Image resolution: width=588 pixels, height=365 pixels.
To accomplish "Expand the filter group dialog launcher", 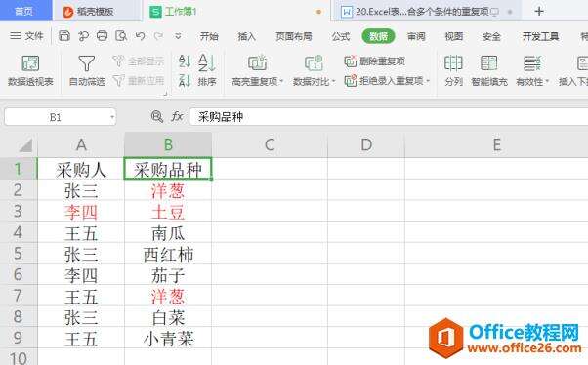I will point(165,94).
